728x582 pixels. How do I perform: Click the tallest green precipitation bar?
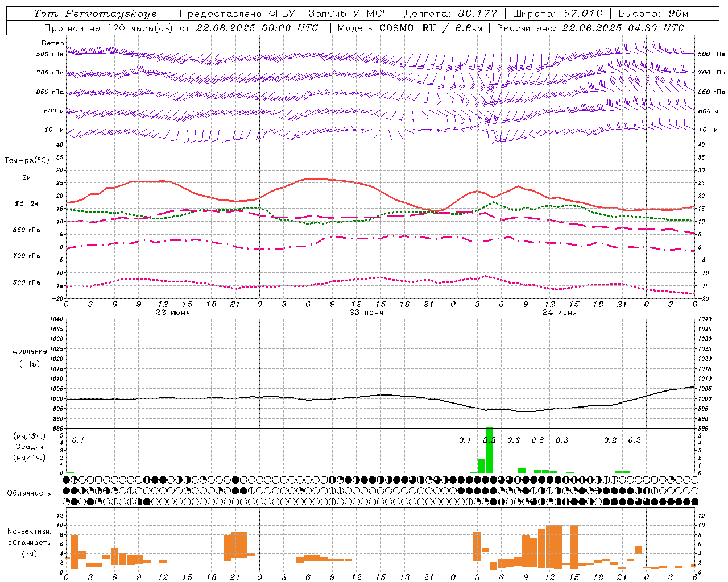coord(489,450)
